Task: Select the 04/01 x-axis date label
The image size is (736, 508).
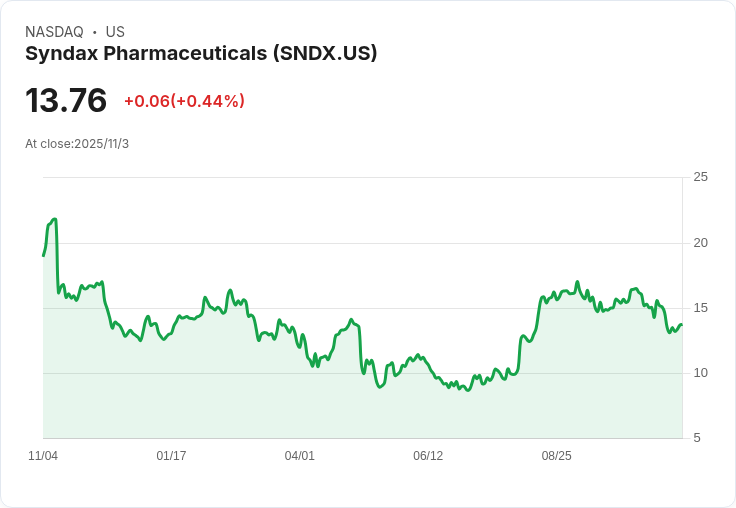Action: pos(299,456)
